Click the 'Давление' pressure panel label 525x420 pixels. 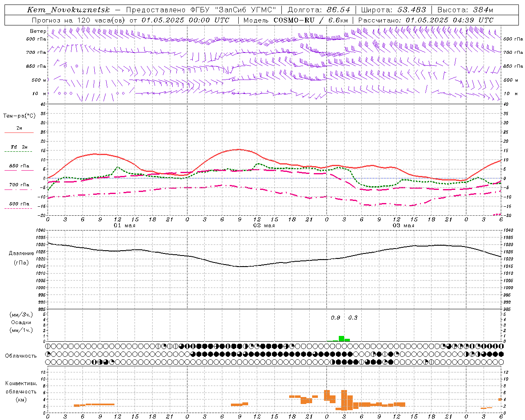(21, 253)
